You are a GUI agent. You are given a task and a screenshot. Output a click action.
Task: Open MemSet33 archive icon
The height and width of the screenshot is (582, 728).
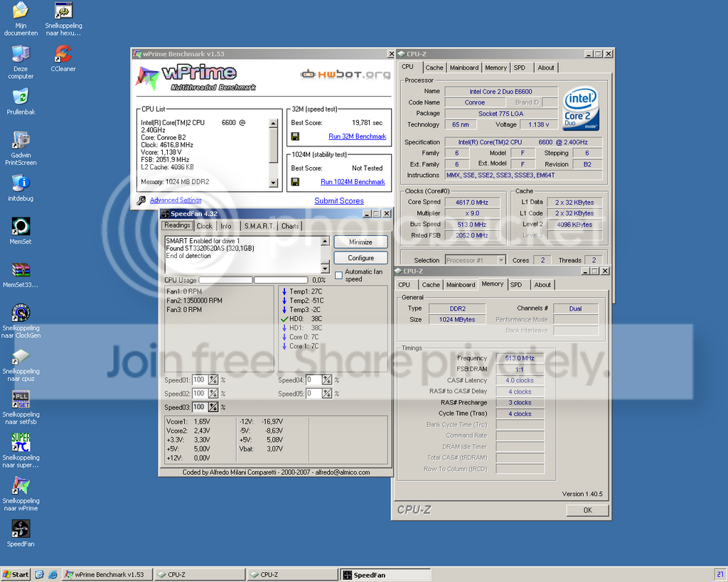21,269
